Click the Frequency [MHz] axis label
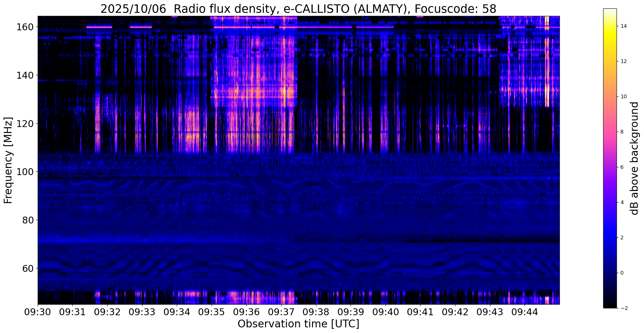The image size is (644, 333). 8,160
